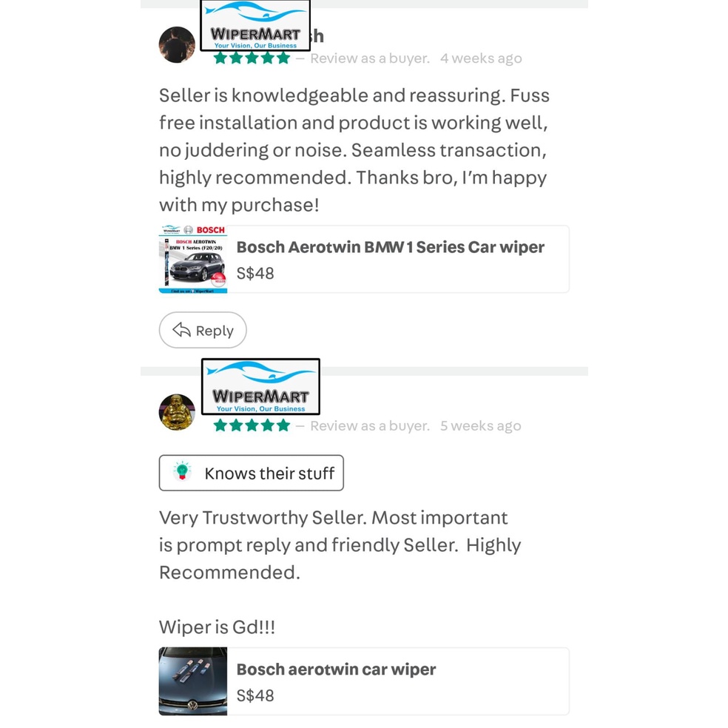This screenshot has height=728, width=728.
Task: Open the golden Buddha profile avatar
Action: 177,412
